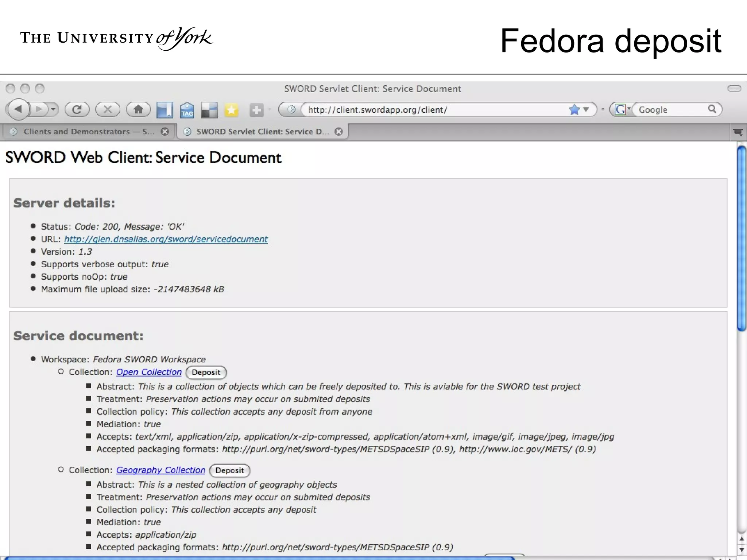747x560 pixels.
Task: Click the yellow star bookmarks icon
Action: tap(231, 110)
